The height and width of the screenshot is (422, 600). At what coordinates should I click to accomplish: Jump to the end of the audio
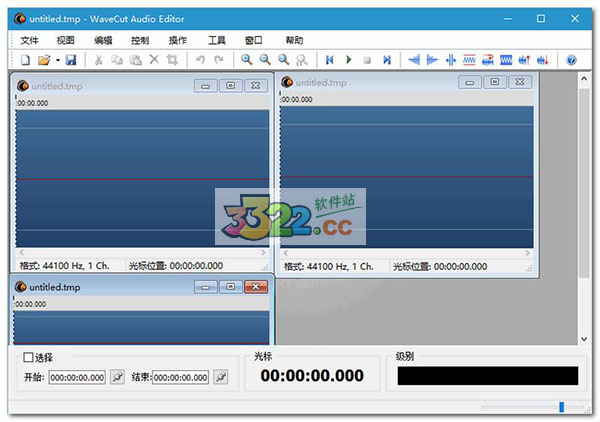click(387, 60)
